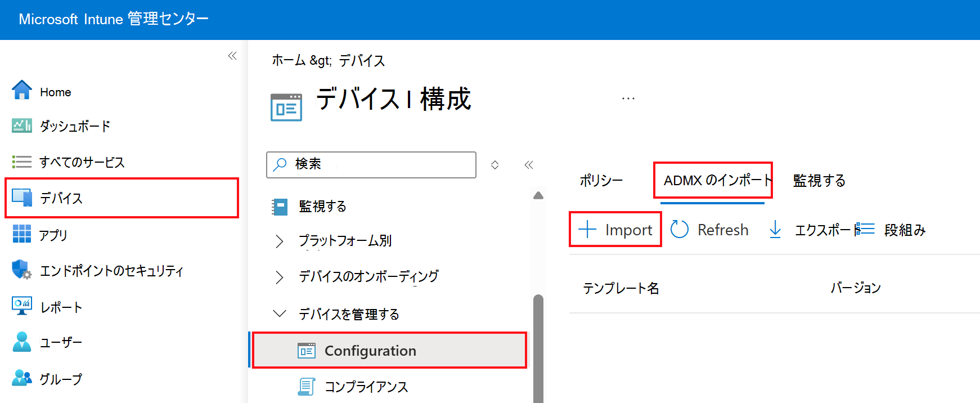Click the デバイス | 構成 page header icon
Viewport: 980px width, 403px height.
coord(286,108)
